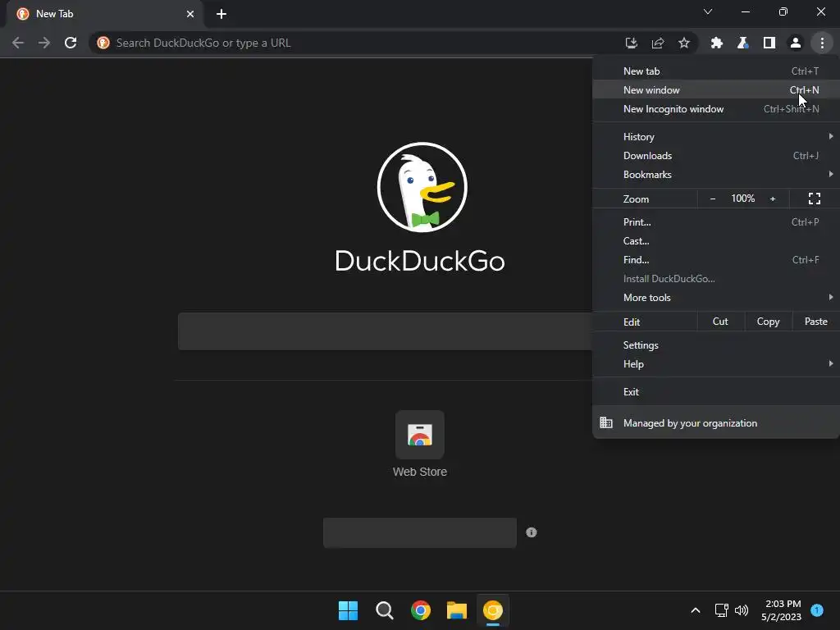The height and width of the screenshot is (630, 840).
Task: Open the tab search chevron
Action: 708,11
